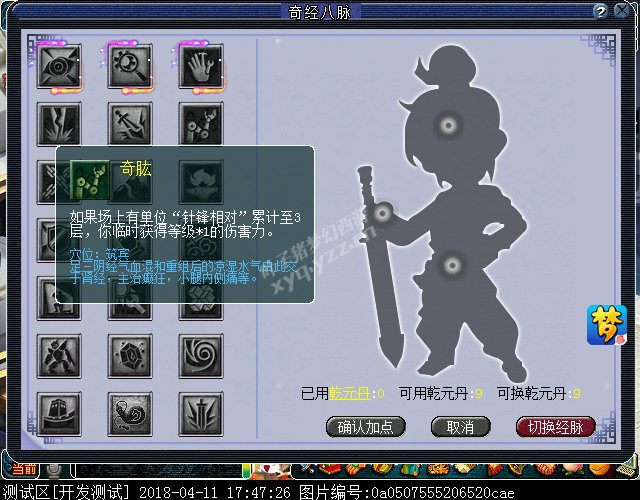Select the crossed chains skill icon
The width and height of the screenshot is (640, 500).
click(46, 182)
